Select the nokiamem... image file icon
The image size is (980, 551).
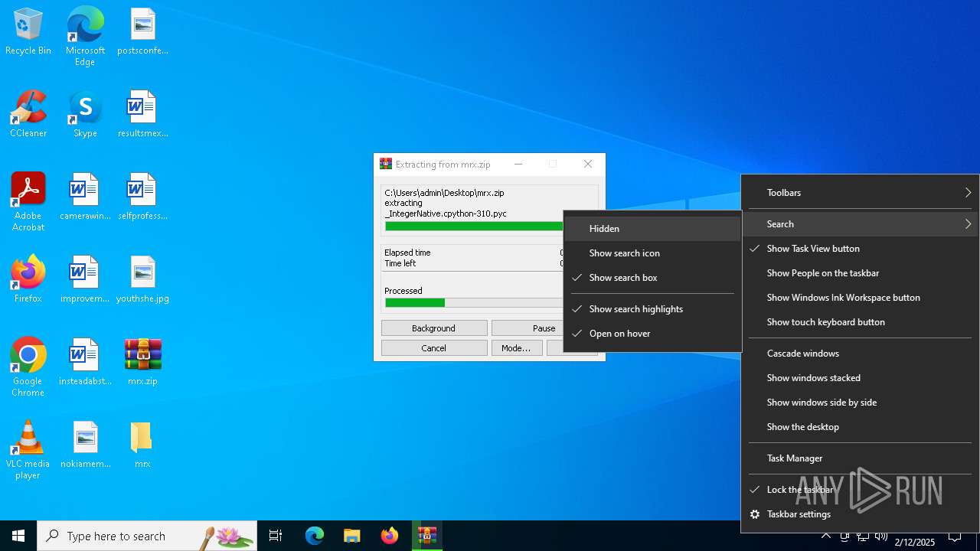pos(85,445)
